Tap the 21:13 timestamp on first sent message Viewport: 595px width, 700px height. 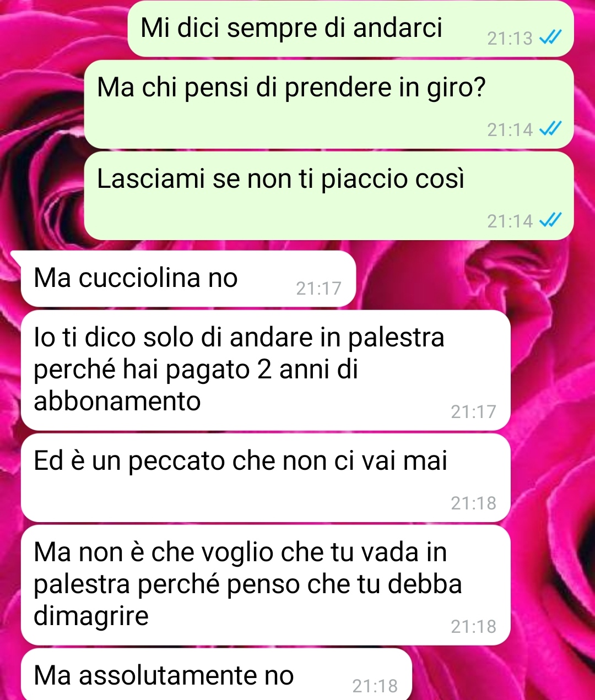[510, 39]
